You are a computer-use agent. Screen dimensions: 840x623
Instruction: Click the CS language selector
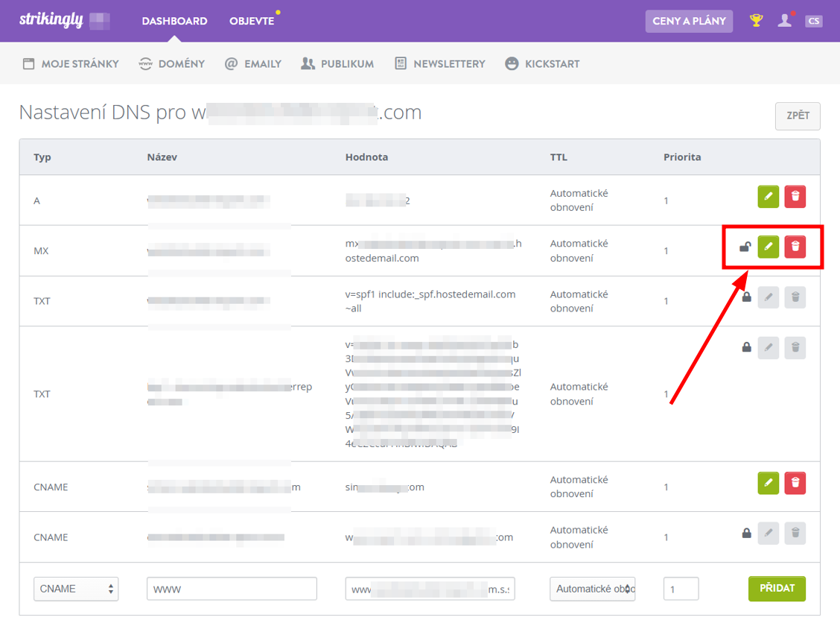pos(813,21)
